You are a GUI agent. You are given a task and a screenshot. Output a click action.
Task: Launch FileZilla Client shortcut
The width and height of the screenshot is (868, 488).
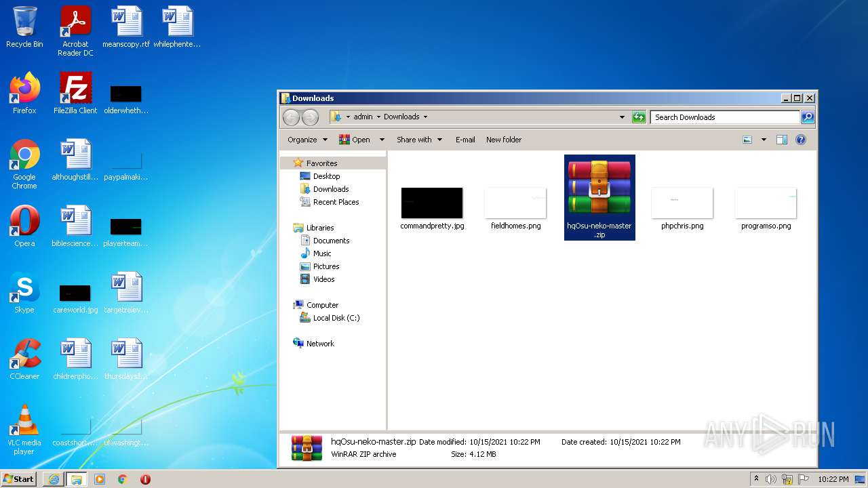pos(75,94)
